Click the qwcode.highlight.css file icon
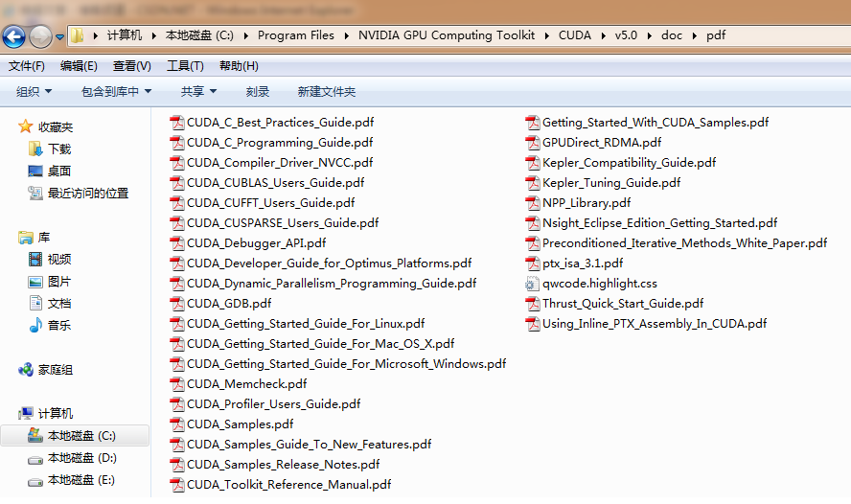This screenshot has width=851, height=504. click(532, 284)
